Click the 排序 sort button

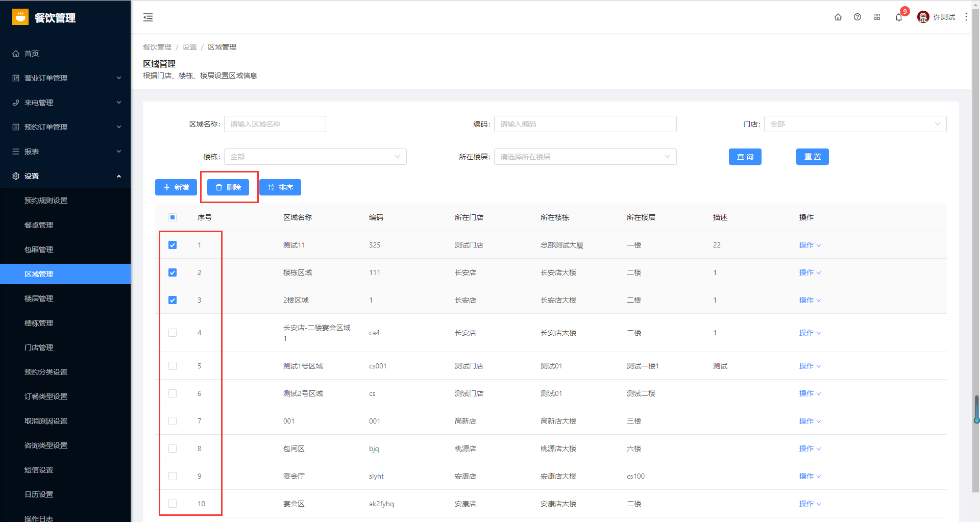[x=280, y=187]
